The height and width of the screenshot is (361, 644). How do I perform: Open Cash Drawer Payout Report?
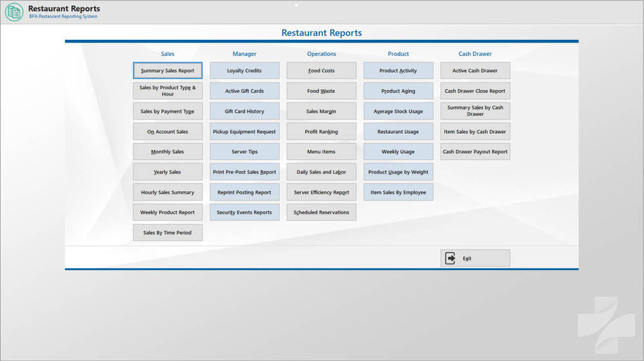(x=475, y=152)
